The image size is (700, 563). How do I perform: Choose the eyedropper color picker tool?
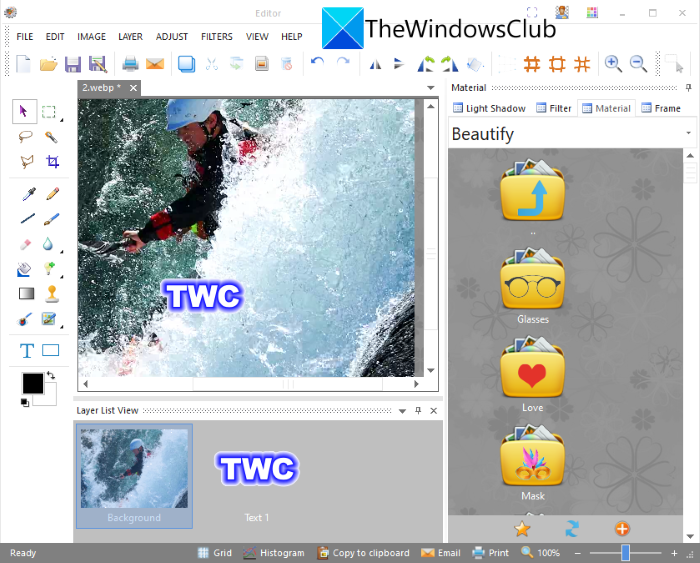(28, 194)
